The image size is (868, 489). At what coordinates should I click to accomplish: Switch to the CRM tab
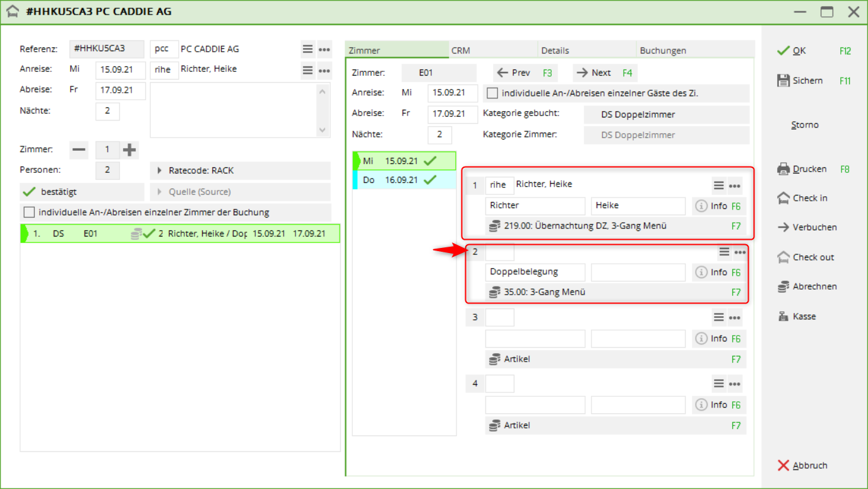[x=461, y=50]
